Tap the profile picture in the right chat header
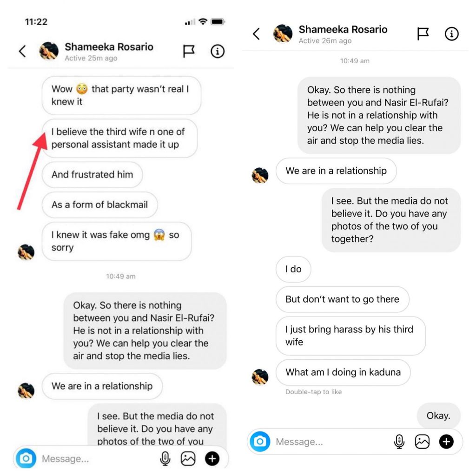Screen dimensions: 476x476 (x=283, y=34)
